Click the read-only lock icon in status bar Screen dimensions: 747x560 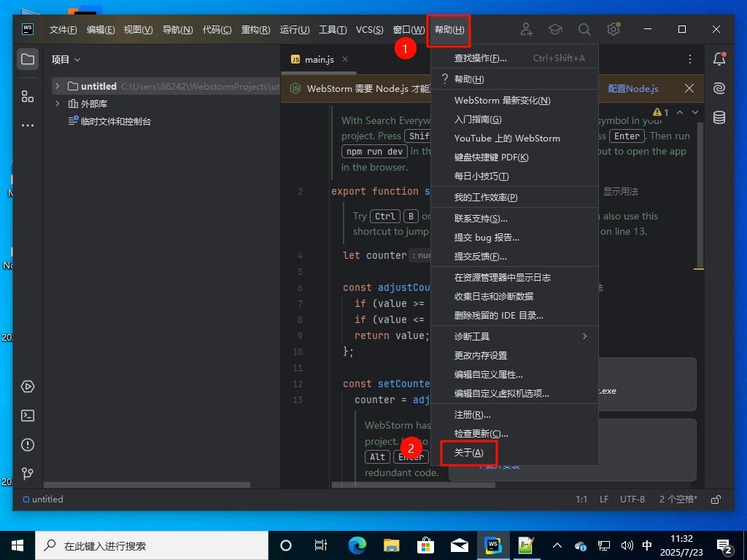[716, 499]
